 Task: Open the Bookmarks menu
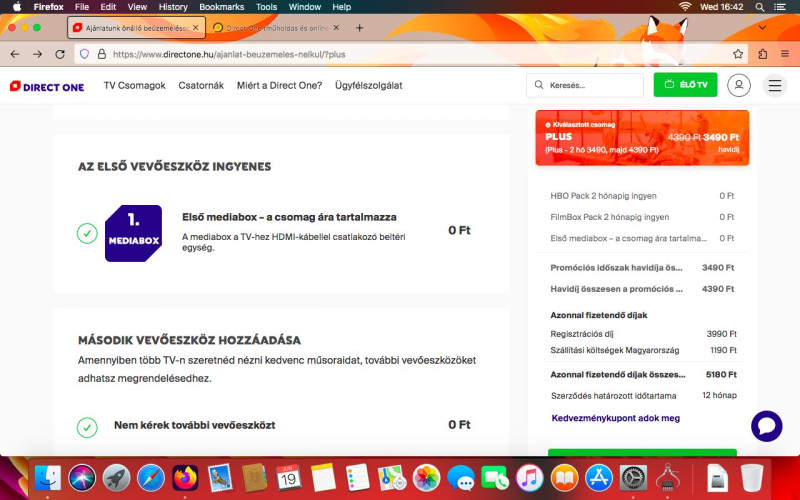(x=221, y=7)
